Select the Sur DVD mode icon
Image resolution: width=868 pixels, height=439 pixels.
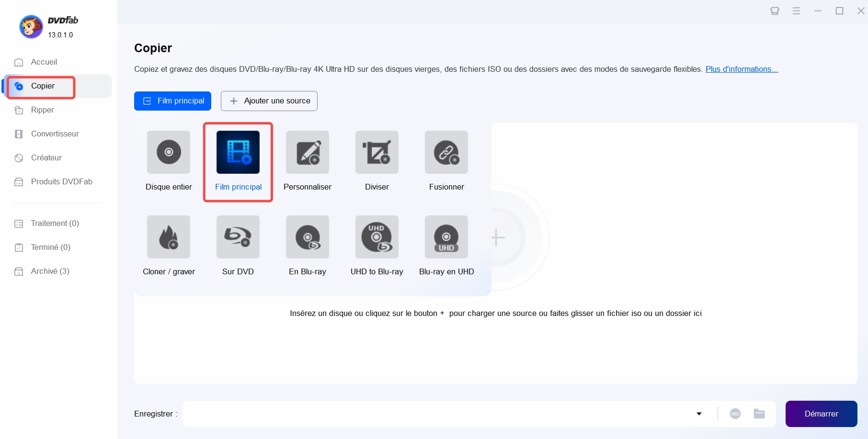click(238, 237)
